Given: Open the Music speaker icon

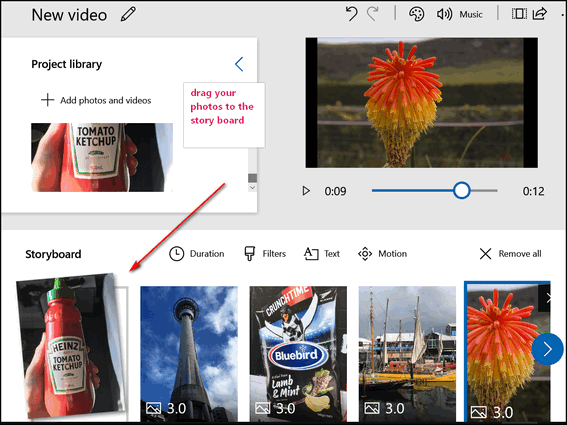Looking at the screenshot, I should coord(444,14).
